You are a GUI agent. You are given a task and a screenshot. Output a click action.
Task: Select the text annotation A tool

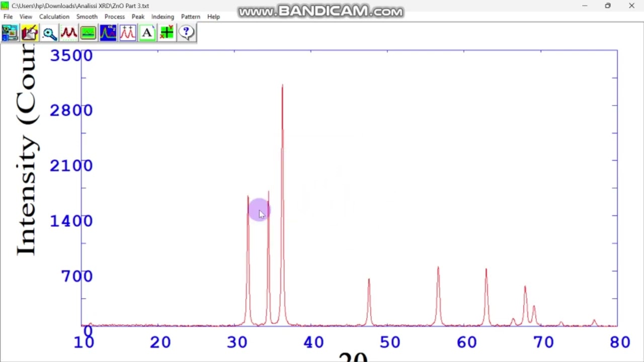[x=147, y=33]
